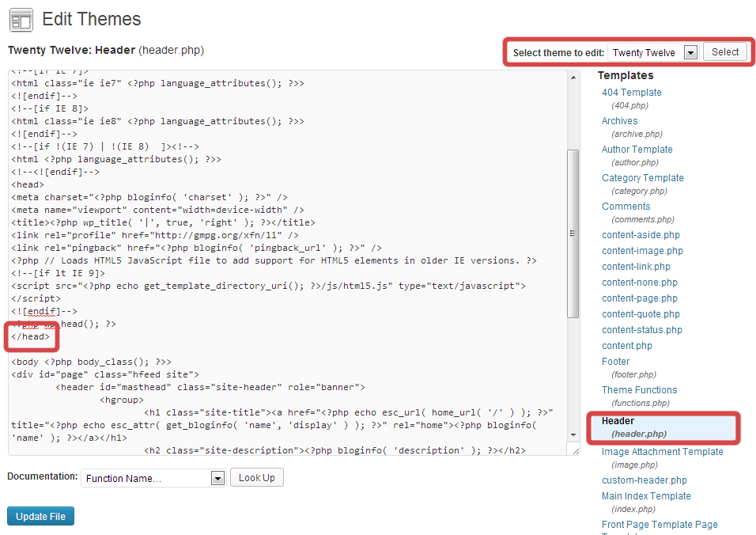
Task: Open content-page.php template
Action: [639, 298]
